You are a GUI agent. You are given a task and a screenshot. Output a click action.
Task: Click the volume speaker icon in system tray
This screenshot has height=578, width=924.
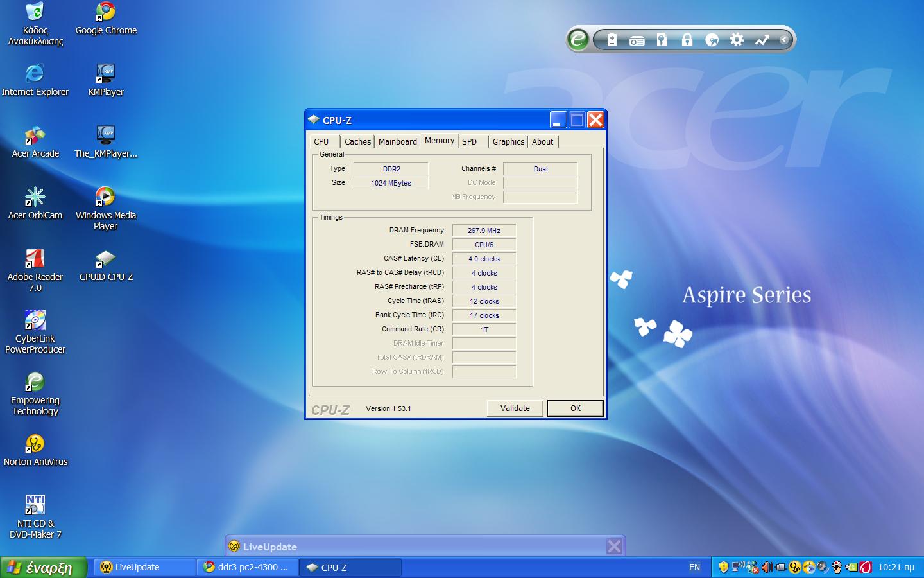tap(767, 567)
